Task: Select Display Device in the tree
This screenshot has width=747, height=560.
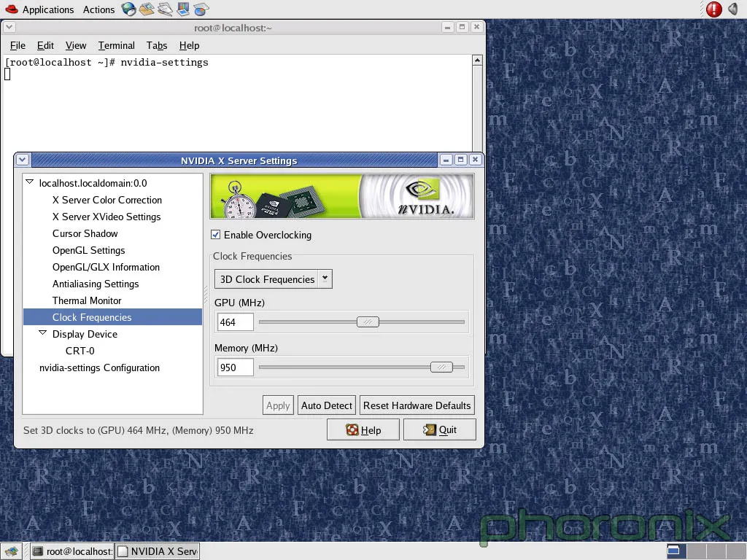Action: point(85,334)
